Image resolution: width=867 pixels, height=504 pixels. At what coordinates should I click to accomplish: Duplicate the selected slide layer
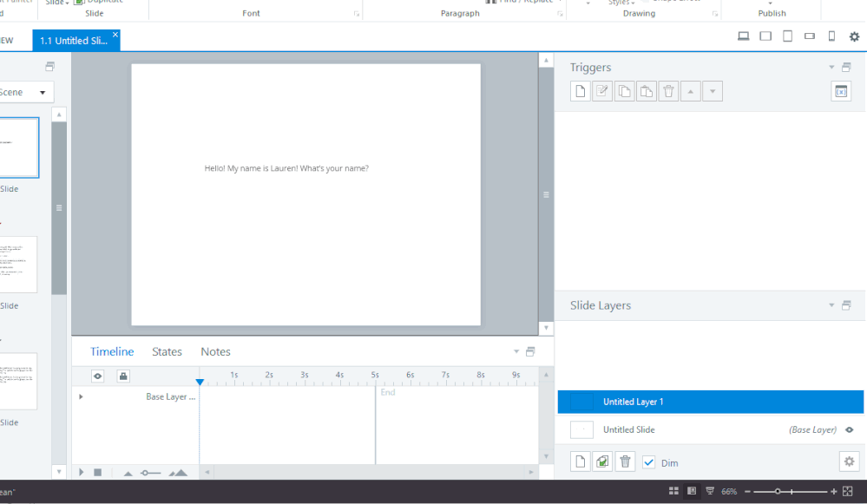(x=602, y=462)
